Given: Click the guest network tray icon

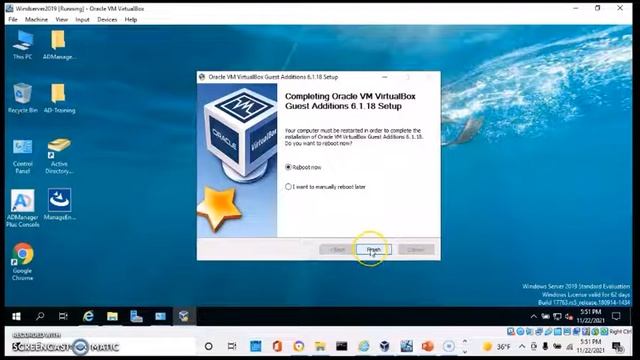Looking at the screenshot, I should pyautogui.click(x=557, y=316).
